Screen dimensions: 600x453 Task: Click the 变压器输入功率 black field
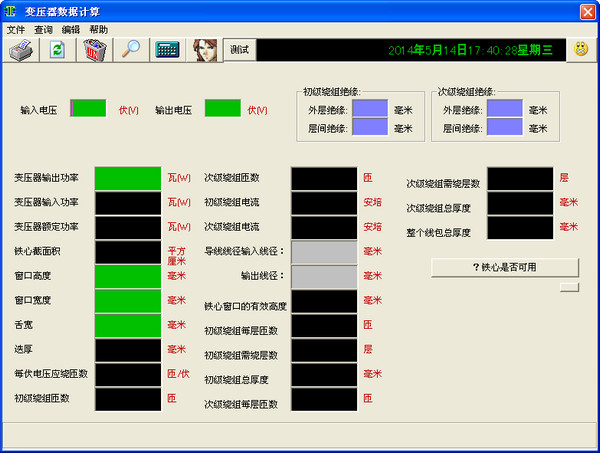point(128,203)
